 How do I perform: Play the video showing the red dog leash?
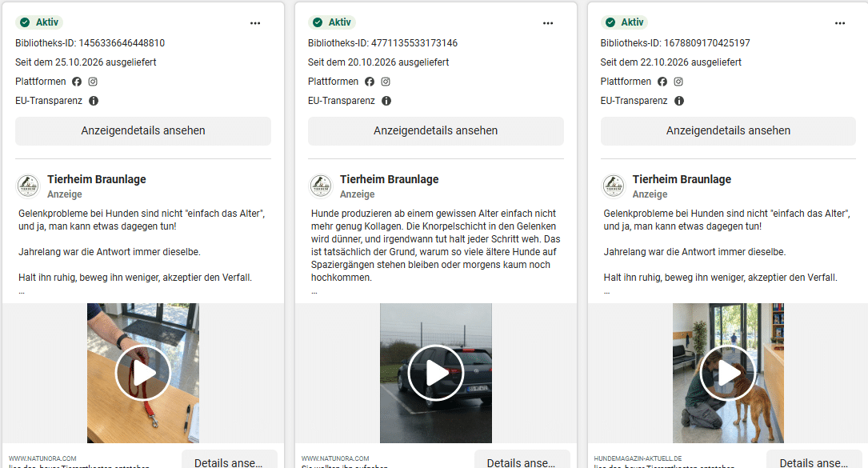tap(143, 373)
